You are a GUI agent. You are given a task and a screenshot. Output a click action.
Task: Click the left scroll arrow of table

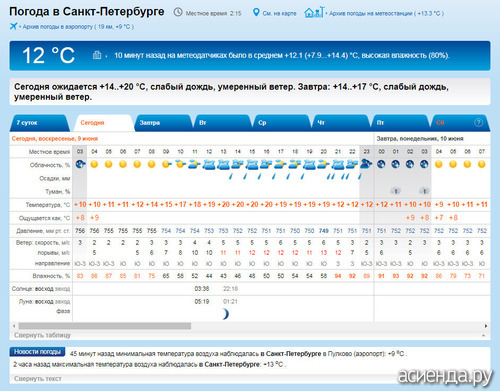pos(14,326)
